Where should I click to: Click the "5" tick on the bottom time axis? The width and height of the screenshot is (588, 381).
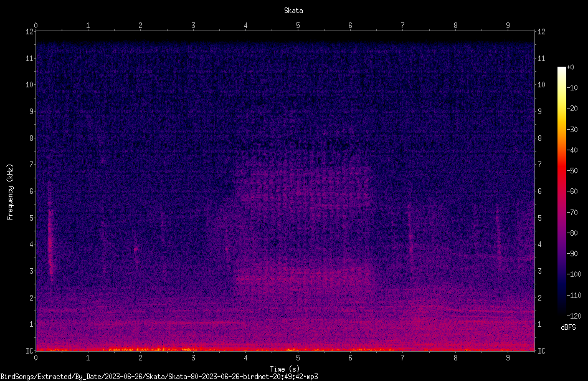click(298, 358)
